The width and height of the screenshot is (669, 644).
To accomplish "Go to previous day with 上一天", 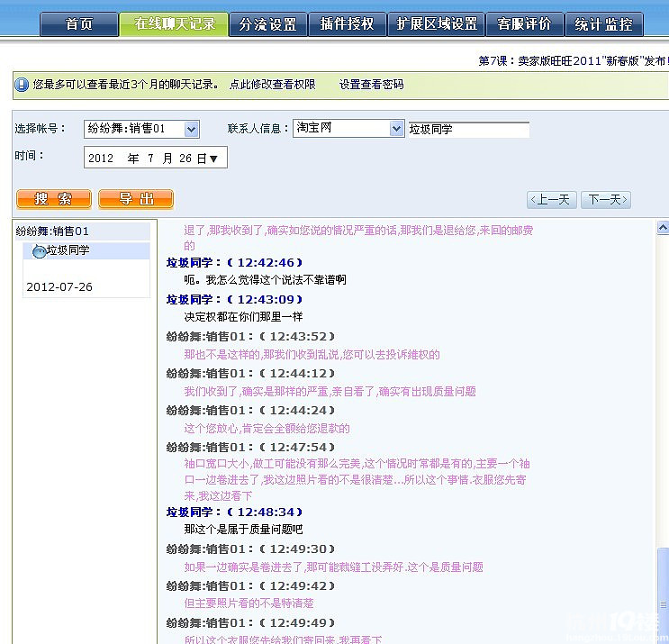I will 551,200.
